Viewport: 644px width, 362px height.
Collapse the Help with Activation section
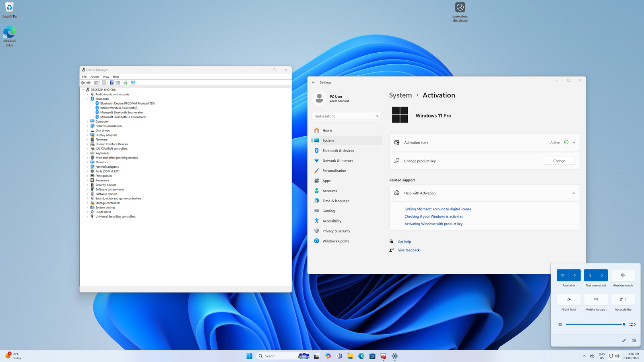coord(574,193)
